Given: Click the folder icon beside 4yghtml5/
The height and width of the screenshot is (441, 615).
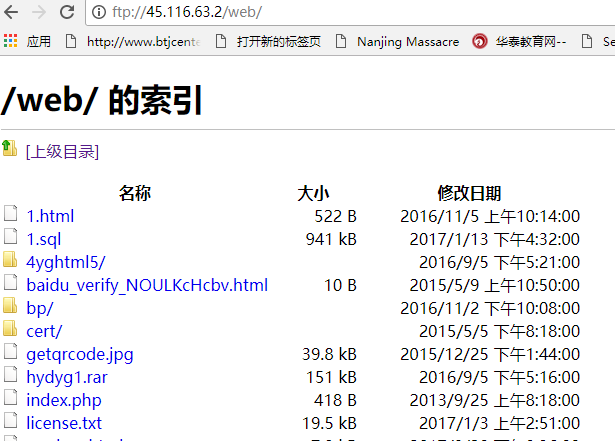Looking at the screenshot, I should point(10,259).
